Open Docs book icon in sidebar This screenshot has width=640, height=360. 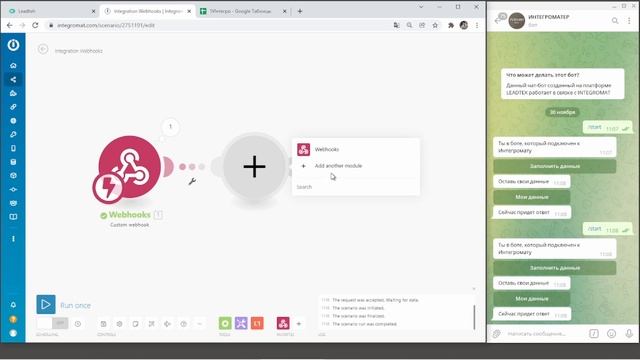(x=13, y=217)
